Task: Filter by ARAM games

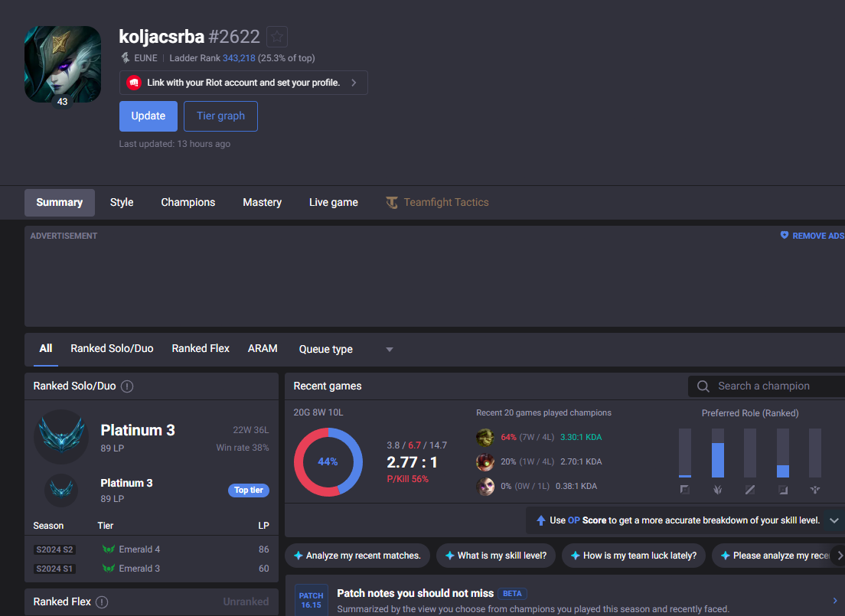Action: point(263,349)
